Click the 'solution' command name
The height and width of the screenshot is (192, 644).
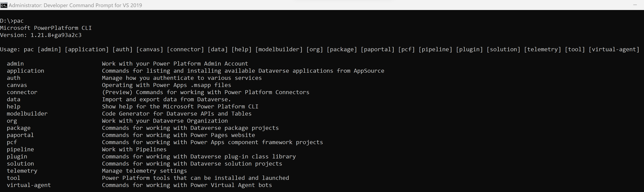coord(20,164)
